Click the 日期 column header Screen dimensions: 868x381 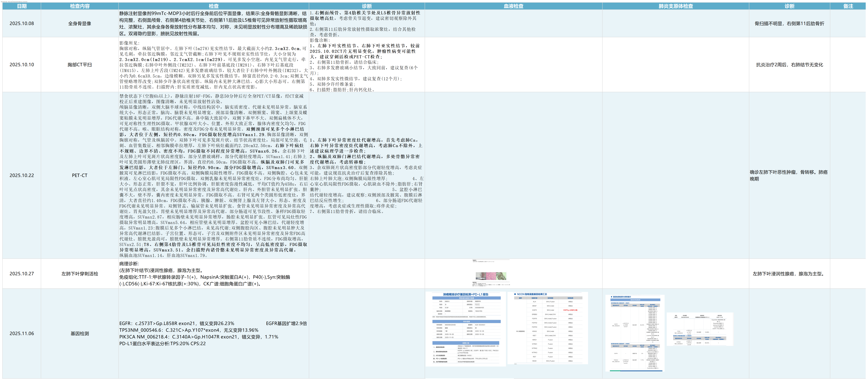point(22,6)
